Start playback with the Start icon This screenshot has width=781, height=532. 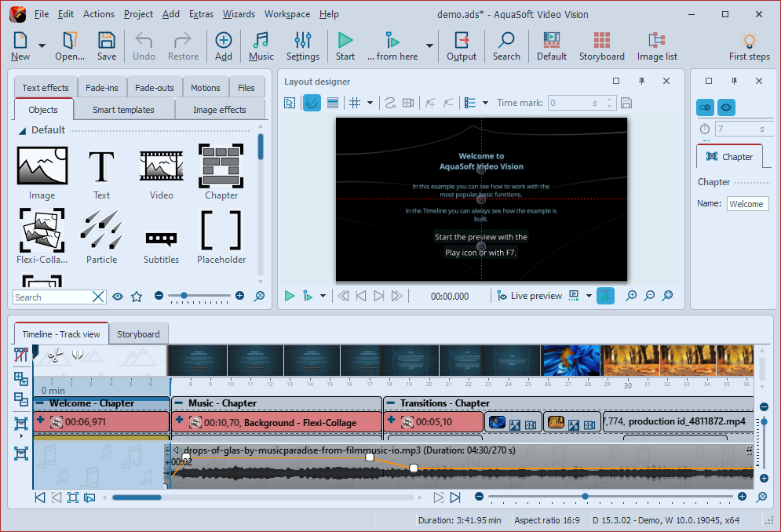[x=345, y=46]
